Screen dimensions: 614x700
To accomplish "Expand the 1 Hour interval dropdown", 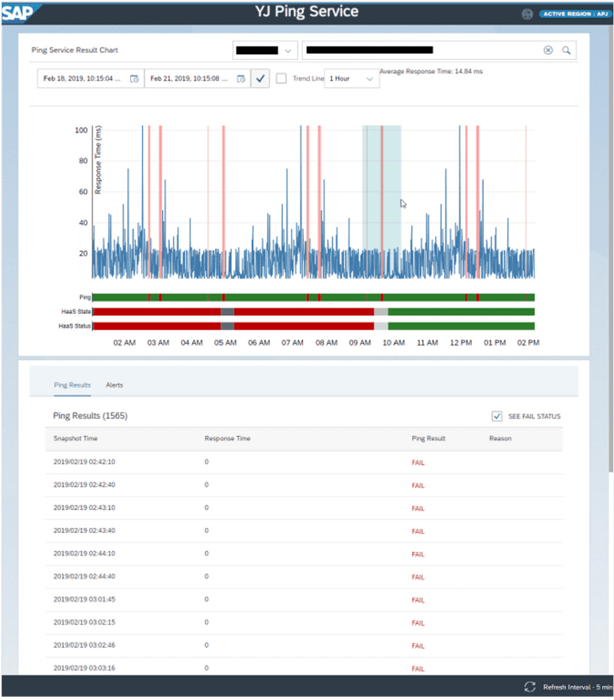I will 352,79.
